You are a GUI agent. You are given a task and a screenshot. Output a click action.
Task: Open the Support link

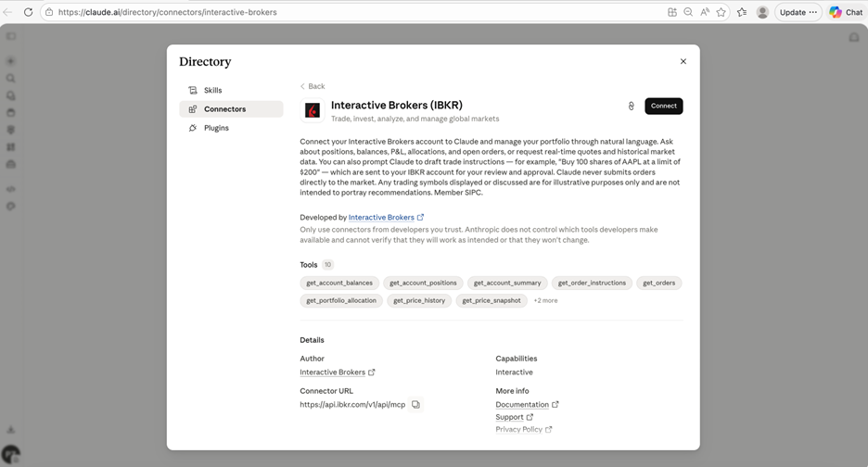tap(509, 417)
